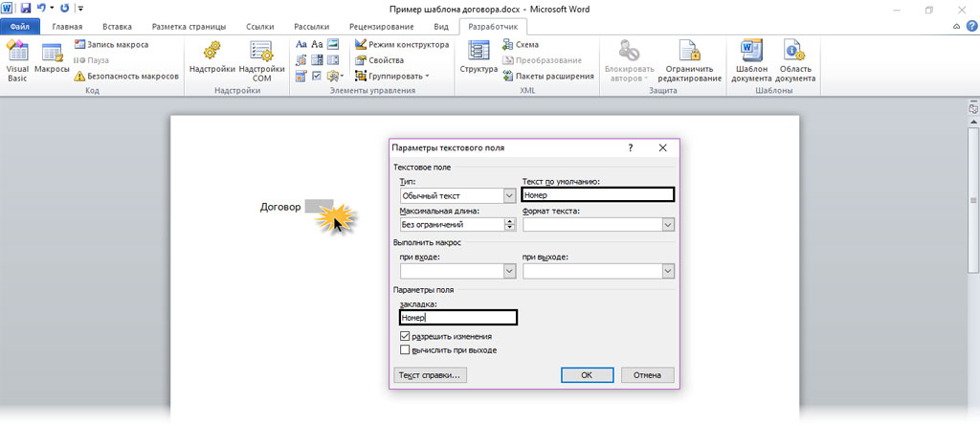Click the Шаблон документа icon
980x426 pixels.
click(x=751, y=59)
